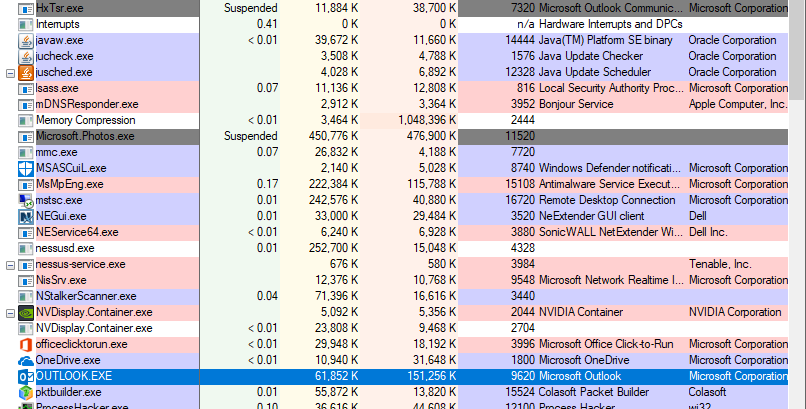Collapse the NVDisplay.Container.exe parent tree

10,313
